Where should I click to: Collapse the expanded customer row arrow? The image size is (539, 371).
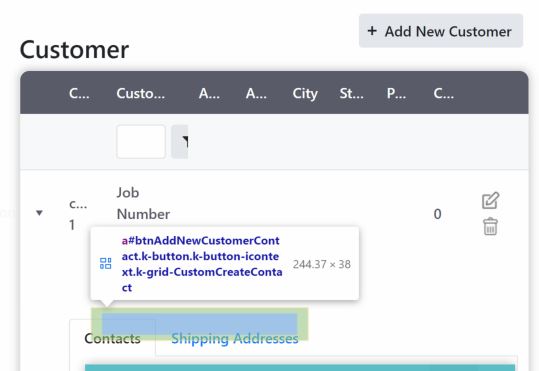(39, 213)
